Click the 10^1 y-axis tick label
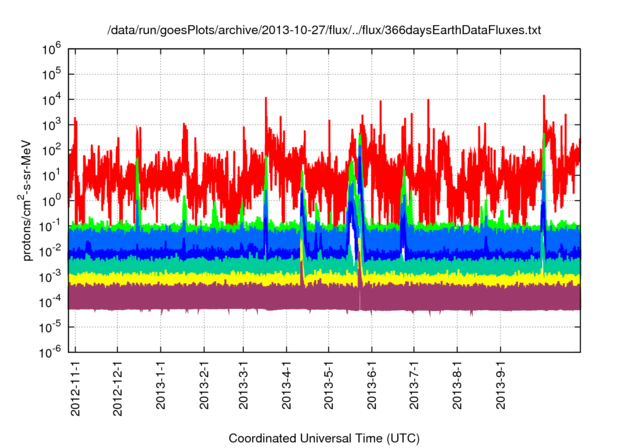This screenshot has height=448, width=640. (x=51, y=176)
